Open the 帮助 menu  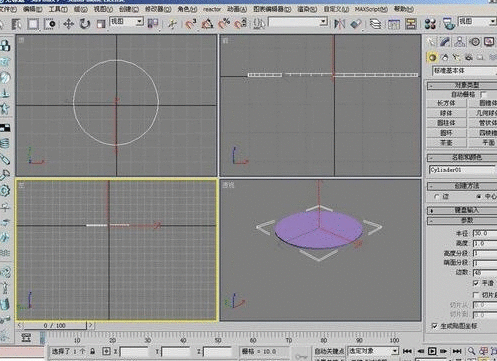point(404,9)
